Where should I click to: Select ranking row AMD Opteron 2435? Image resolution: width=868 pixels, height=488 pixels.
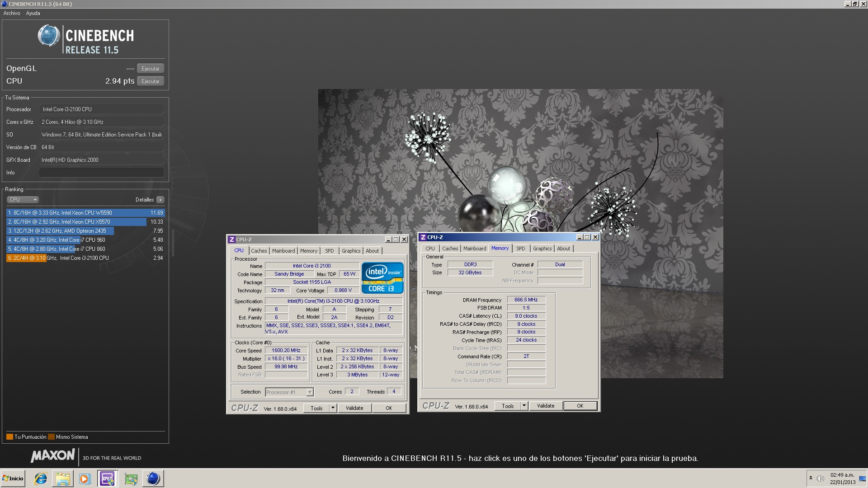(x=85, y=231)
